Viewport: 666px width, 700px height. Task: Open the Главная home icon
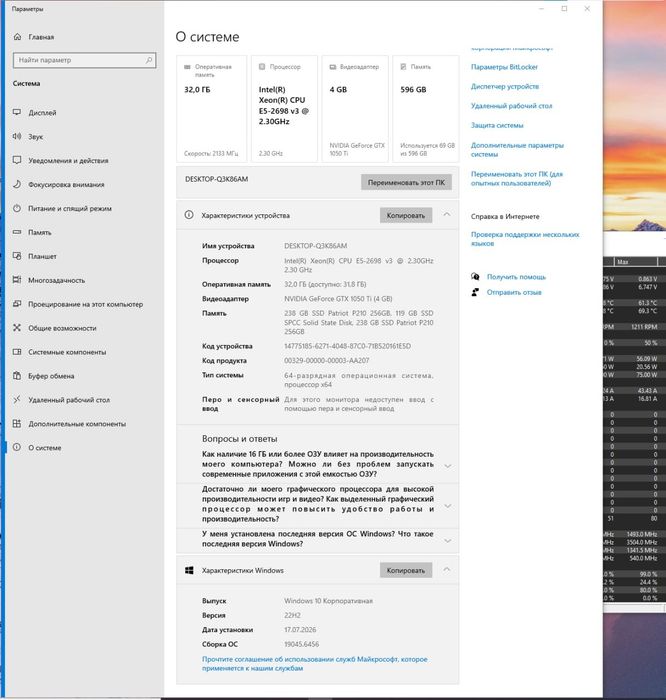click(17, 37)
